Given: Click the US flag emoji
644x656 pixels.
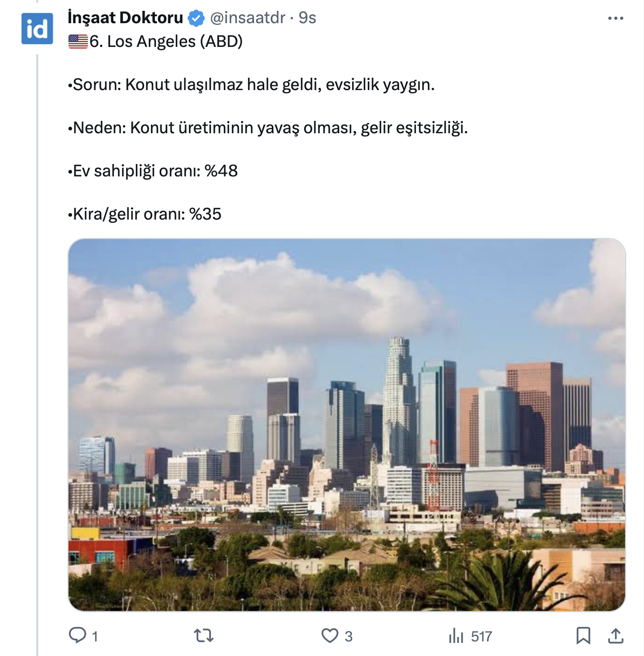Looking at the screenshot, I should [x=78, y=42].
